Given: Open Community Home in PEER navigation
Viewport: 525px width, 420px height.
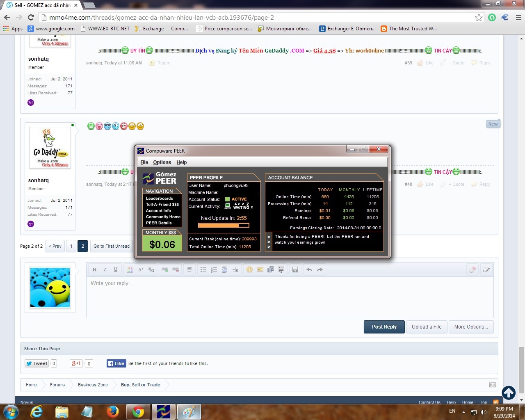Looking at the screenshot, I should coord(163,217).
